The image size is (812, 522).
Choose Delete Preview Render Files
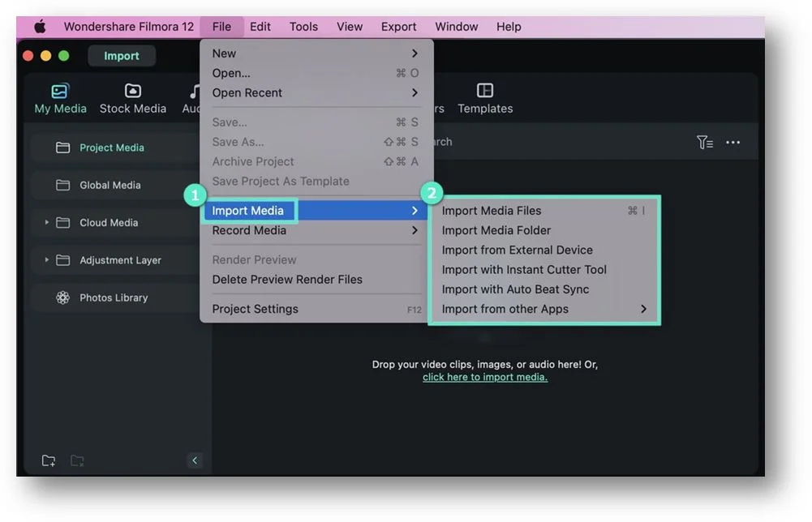click(x=315, y=280)
